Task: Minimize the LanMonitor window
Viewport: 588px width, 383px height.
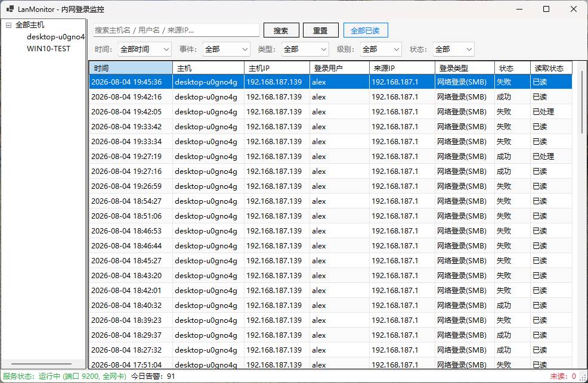Action: [519, 9]
